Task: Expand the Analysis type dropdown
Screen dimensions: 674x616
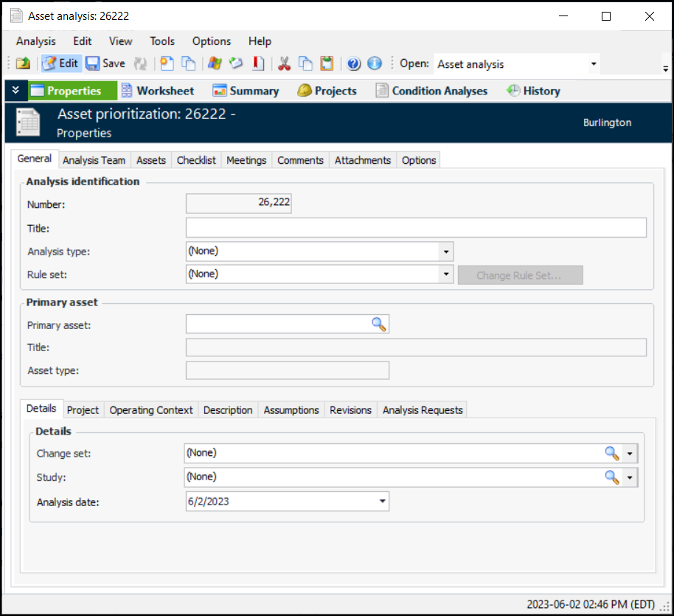Action: coord(446,252)
